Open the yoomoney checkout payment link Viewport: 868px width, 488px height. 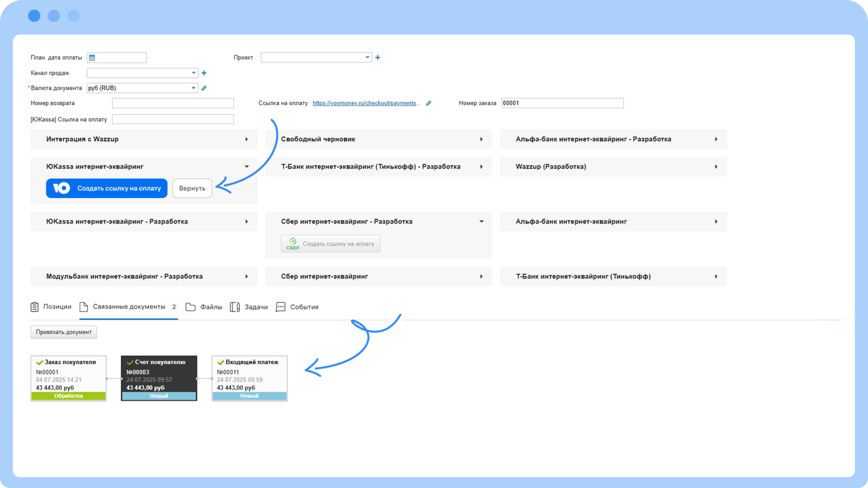point(367,103)
